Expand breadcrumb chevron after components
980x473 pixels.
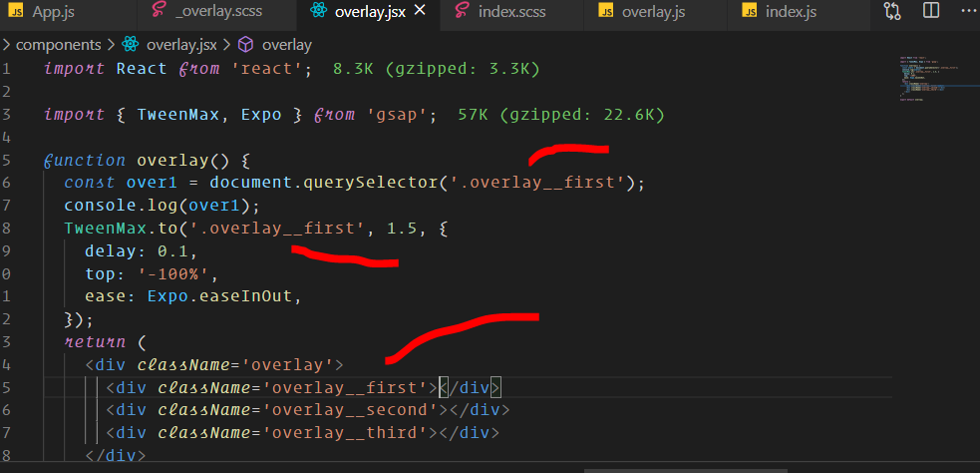112,45
